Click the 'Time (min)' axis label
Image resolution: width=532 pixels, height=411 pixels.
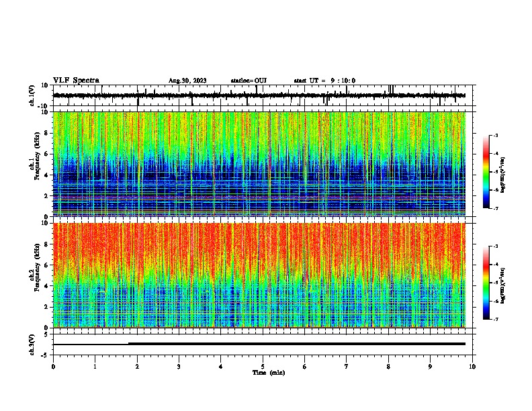tap(269, 373)
